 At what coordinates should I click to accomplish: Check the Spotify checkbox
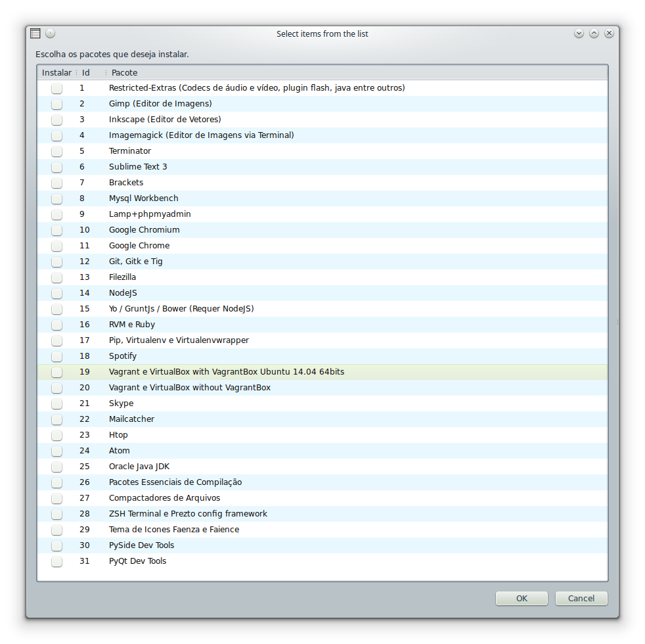click(56, 356)
